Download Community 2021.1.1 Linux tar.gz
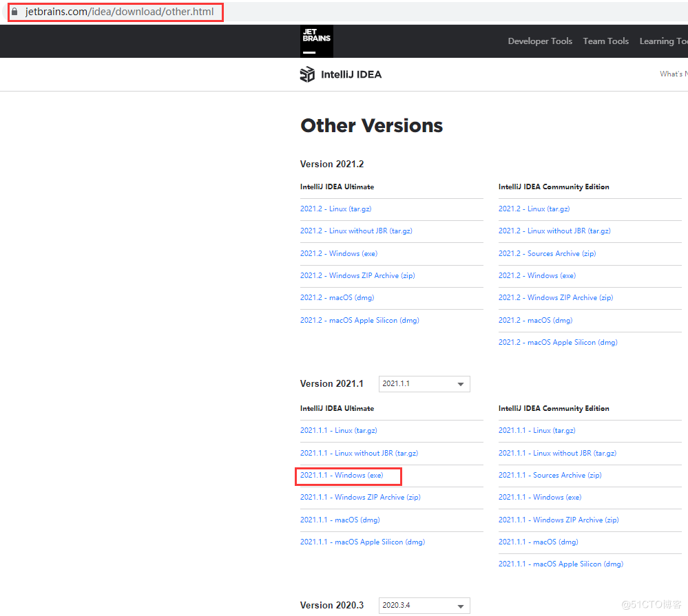Viewport: 688px width, 616px height. point(537,431)
